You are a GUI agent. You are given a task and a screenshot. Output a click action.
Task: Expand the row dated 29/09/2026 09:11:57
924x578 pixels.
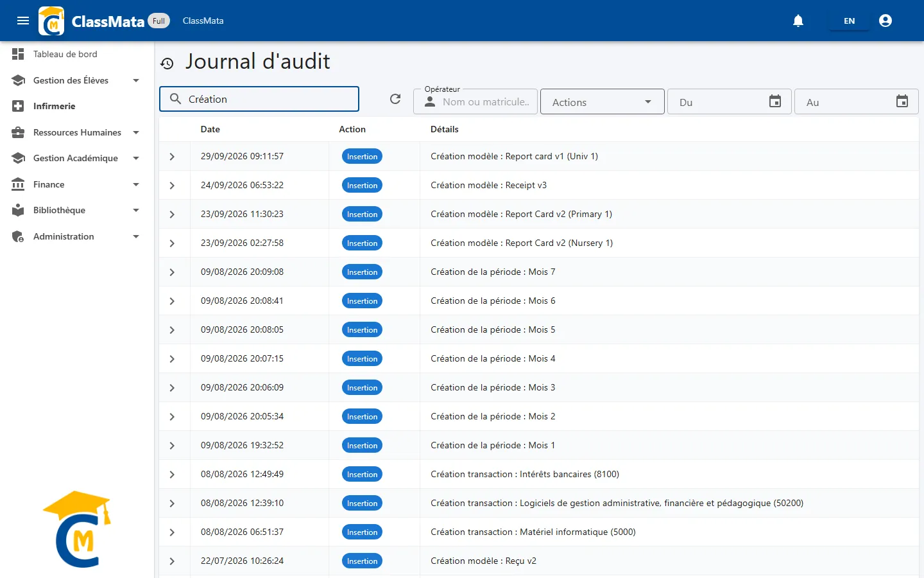pyautogui.click(x=172, y=157)
